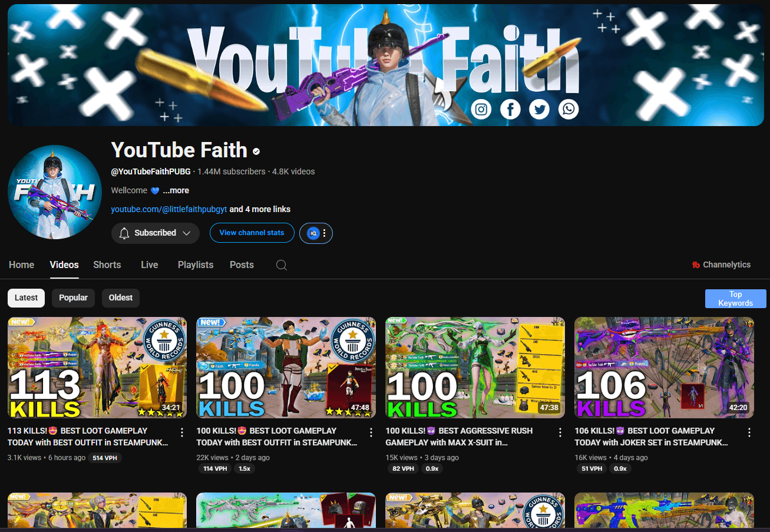Click the 3.1K views metadata text

(25, 458)
